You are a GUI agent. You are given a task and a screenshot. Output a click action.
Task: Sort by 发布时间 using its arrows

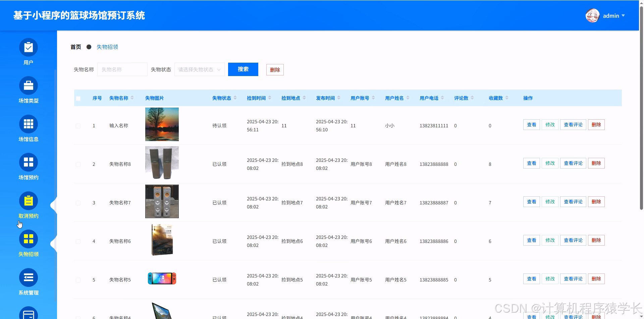point(339,98)
